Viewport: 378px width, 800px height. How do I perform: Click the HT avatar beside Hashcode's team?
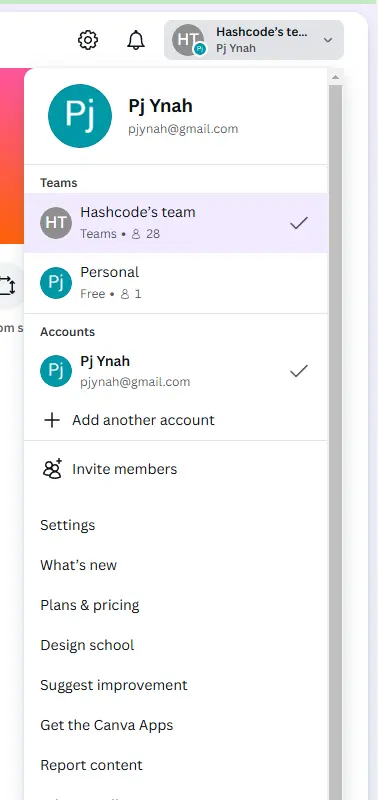56,223
